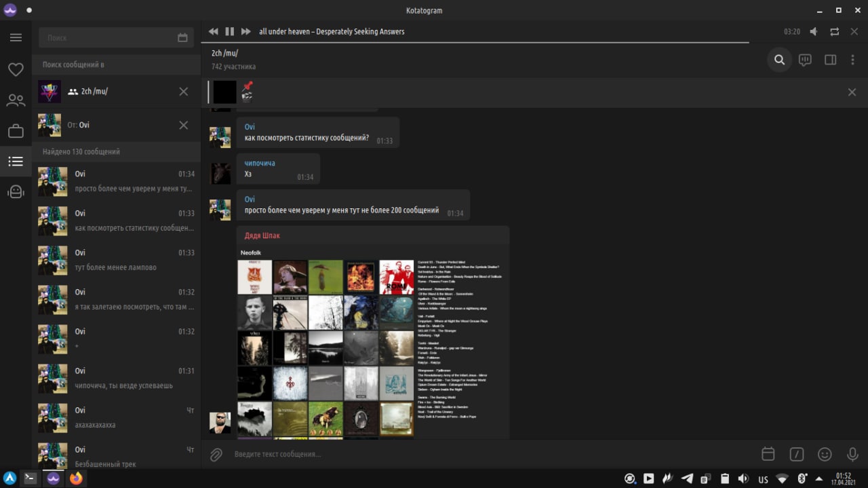Open Telegram tray icon
The height and width of the screenshot is (488, 868).
coord(687,478)
